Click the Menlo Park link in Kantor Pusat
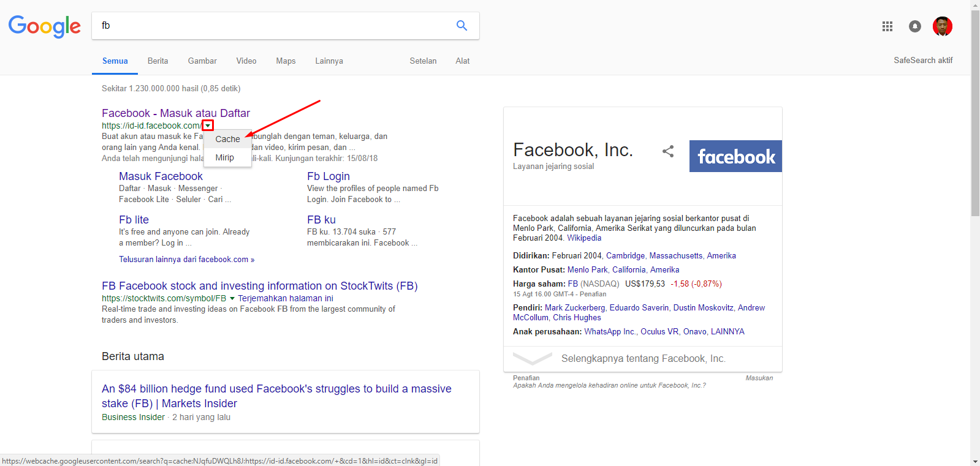Viewport: 980px width, 466px height. (x=587, y=270)
